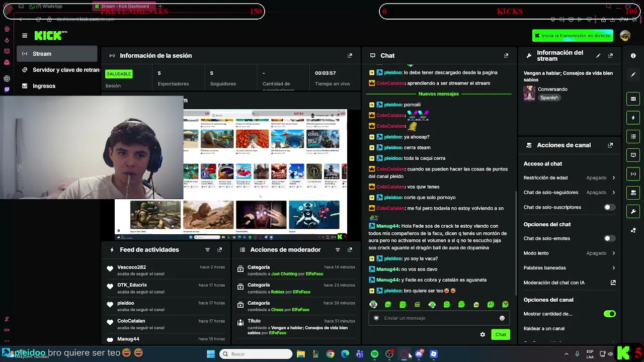Viewport: 644px width, 362px height.
Task: Click the pencil edit icon in the right toolbar
Action: [633, 74]
